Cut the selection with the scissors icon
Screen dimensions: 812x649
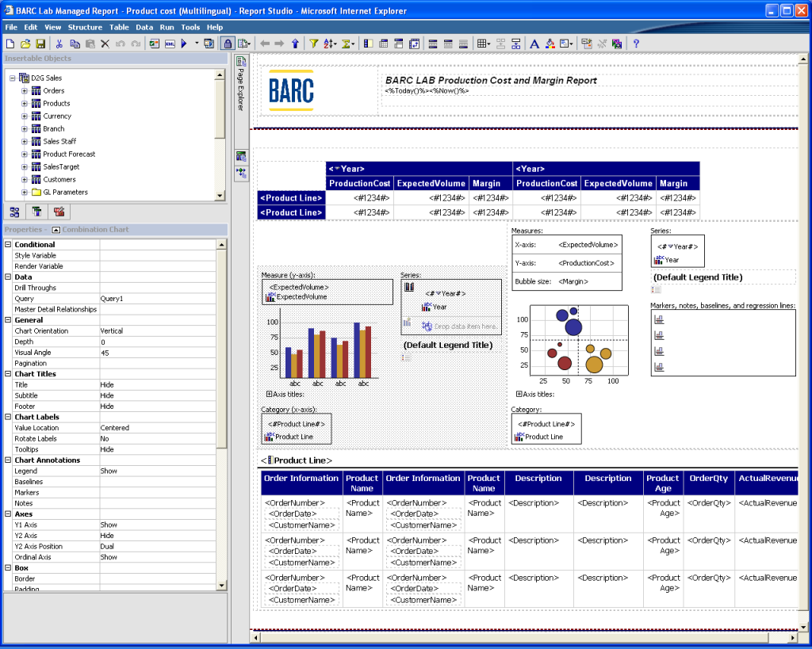click(59, 44)
